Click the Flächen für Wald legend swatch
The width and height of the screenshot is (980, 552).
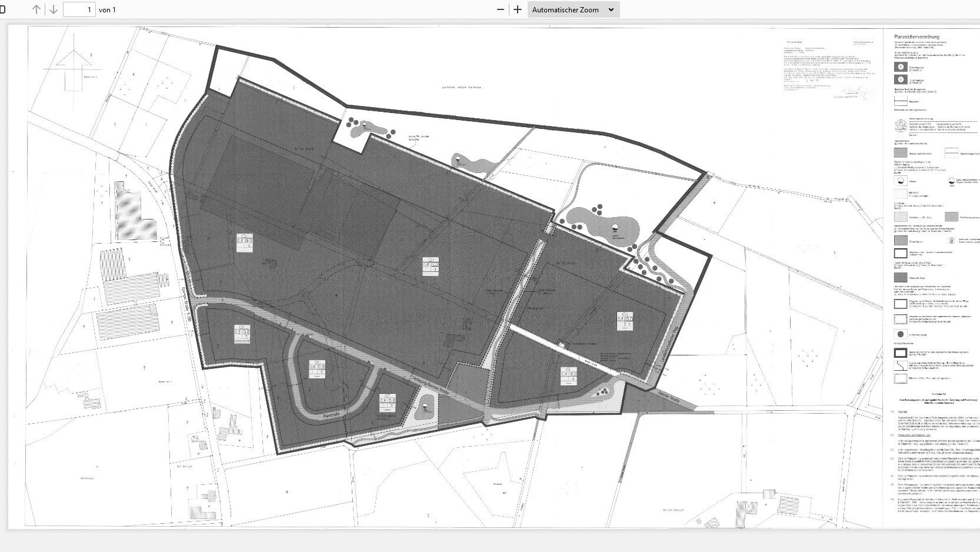click(x=901, y=277)
